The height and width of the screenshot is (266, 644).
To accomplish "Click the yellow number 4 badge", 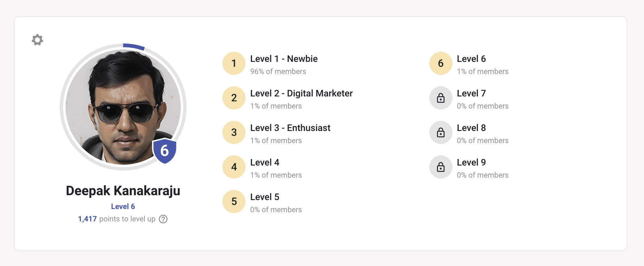I will pyautogui.click(x=234, y=167).
